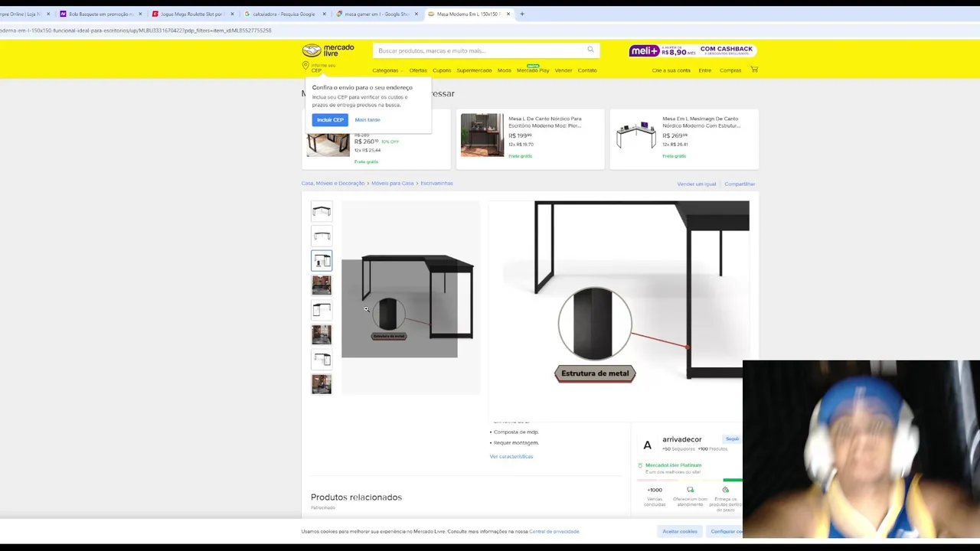Click the Incluir CEP button
Screen dimensions: 980x551
pos(330,119)
